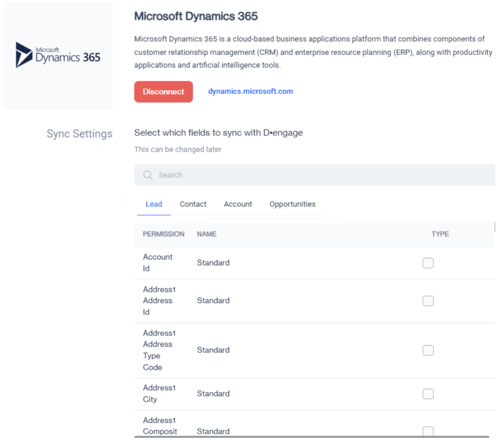Click Standard in Address1 Address Id row
The height and width of the screenshot is (441, 504).
(x=213, y=300)
